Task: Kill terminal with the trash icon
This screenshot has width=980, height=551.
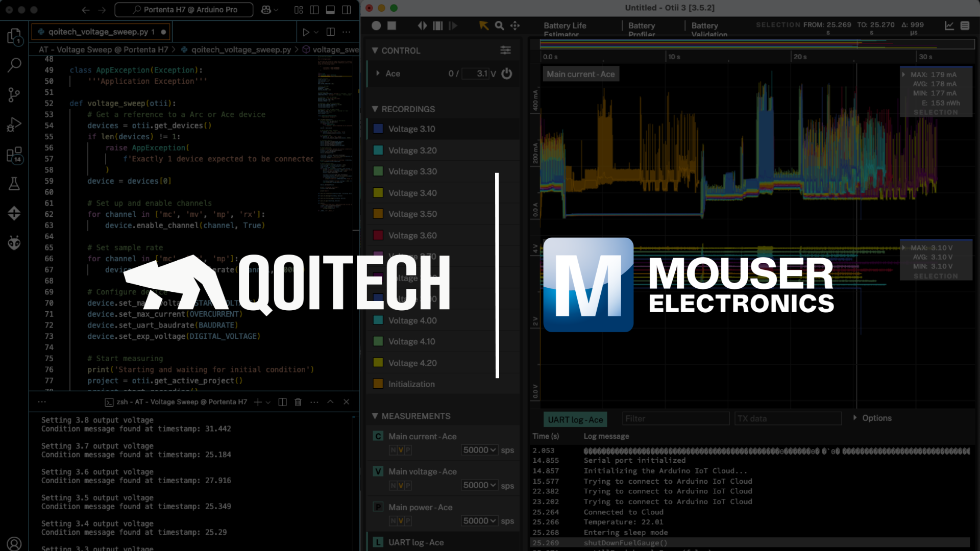Action: (298, 402)
